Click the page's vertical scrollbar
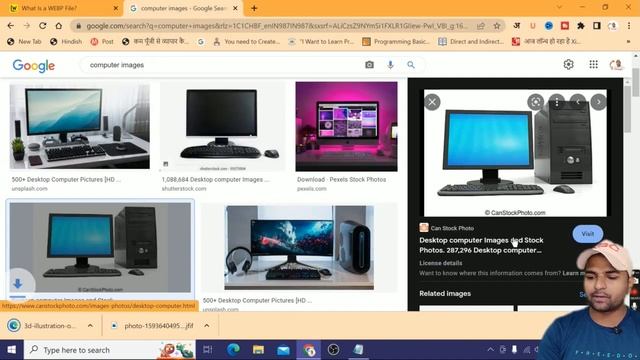Screen dimensions: 640x360 click(x=636, y=82)
